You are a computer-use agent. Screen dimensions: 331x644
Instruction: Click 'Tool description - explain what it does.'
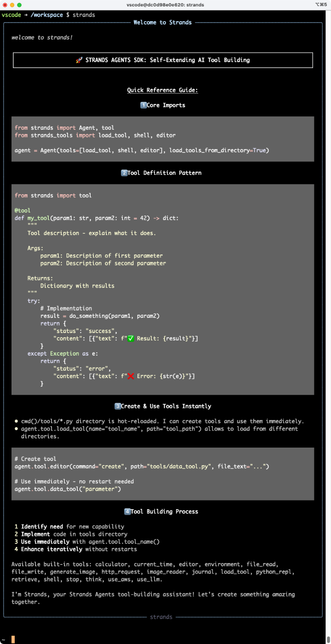click(x=91, y=233)
